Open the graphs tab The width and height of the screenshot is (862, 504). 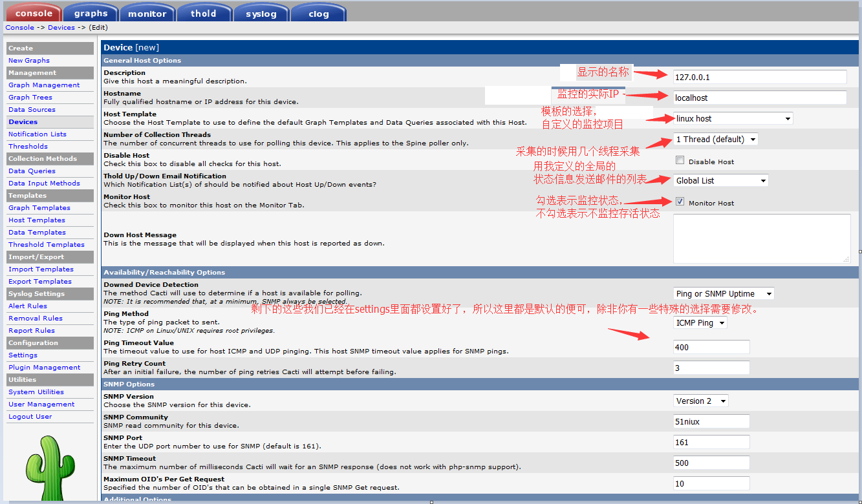[x=91, y=13]
